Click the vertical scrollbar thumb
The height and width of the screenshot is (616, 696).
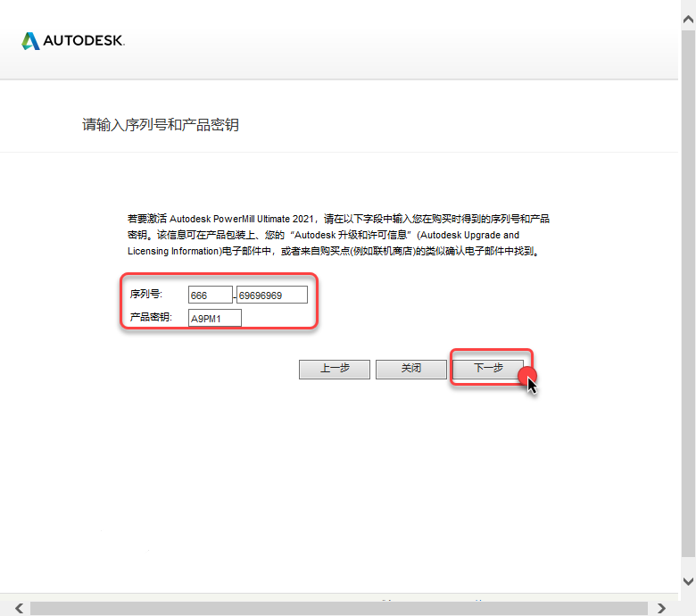coord(689,293)
